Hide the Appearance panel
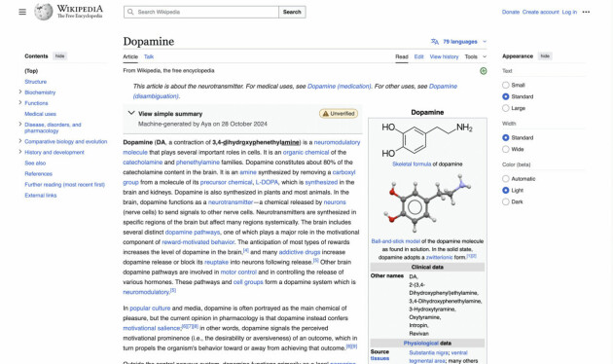Screen dimensions: 613x364 pyautogui.click(x=545, y=55)
